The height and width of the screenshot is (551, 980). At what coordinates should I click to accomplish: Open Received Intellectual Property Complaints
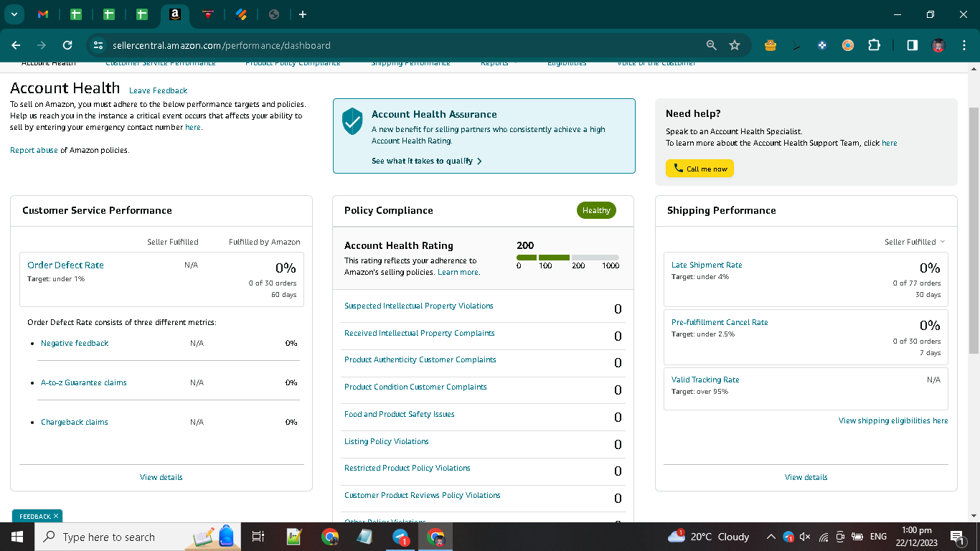point(420,333)
